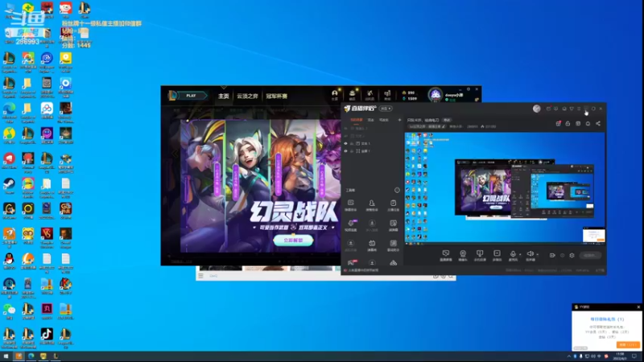Open the profile icon in League client header

335,95
